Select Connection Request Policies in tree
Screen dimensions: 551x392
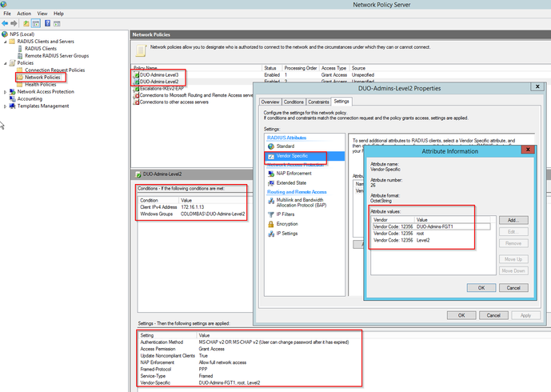click(54, 70)
